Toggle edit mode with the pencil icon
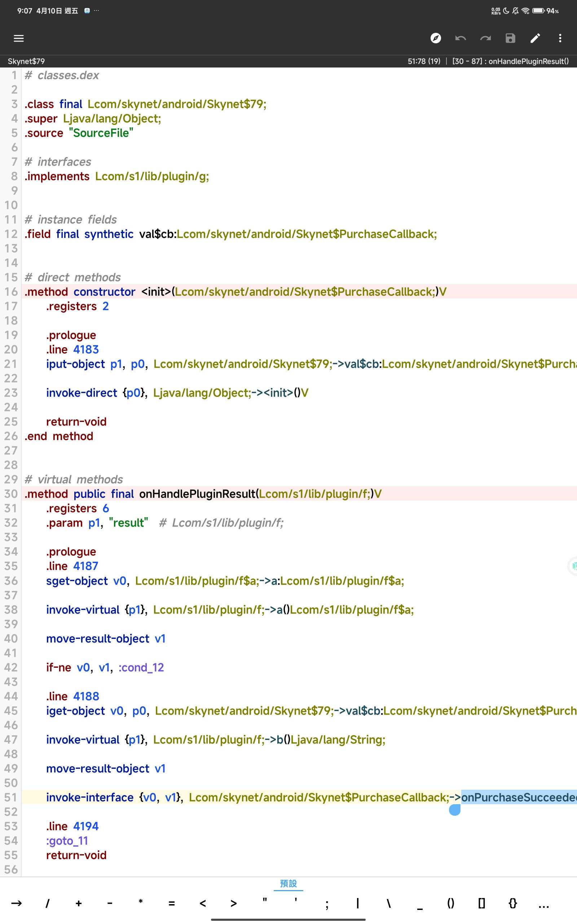Image resolution: width=577 pixels, height=924 pixels. click(x=535, y=38)
